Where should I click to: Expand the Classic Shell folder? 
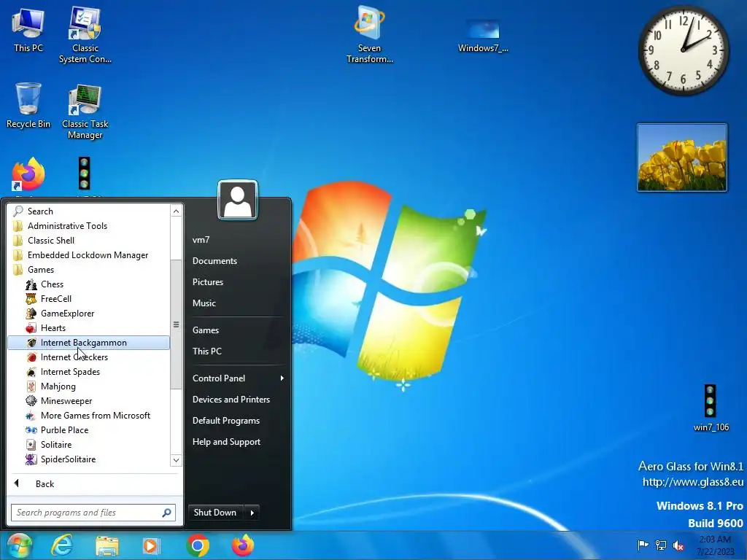click(88, 241)
